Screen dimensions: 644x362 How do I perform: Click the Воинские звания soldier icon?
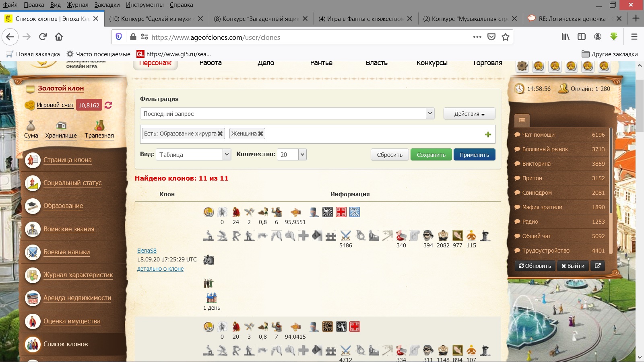(x=33, y=229)
